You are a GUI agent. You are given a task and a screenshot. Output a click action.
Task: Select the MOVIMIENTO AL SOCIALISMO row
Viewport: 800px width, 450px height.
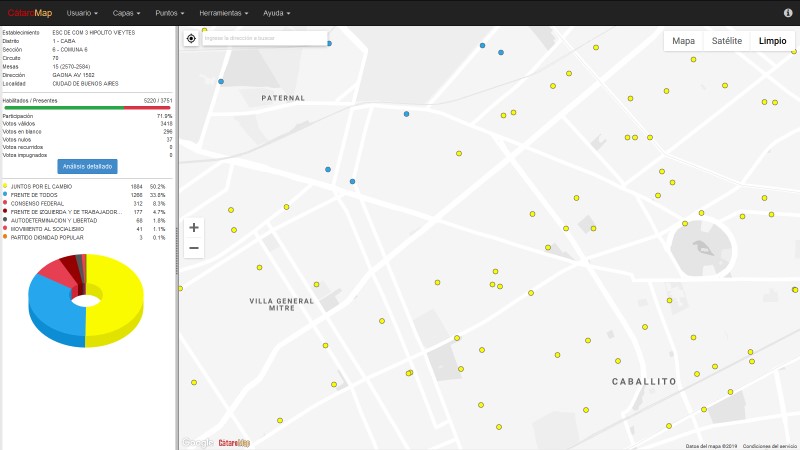87,229
